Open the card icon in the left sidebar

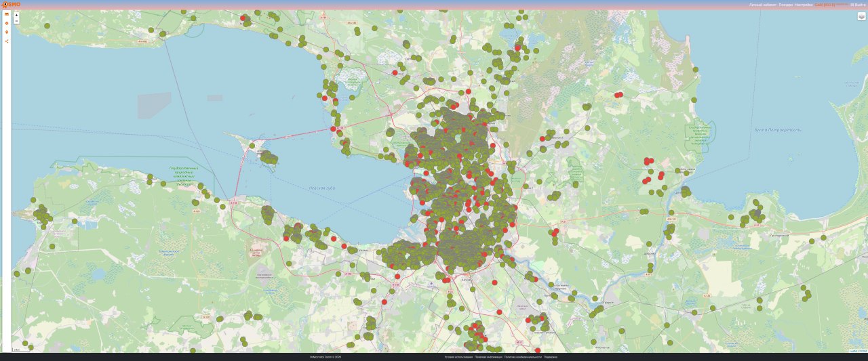[7, 14]
